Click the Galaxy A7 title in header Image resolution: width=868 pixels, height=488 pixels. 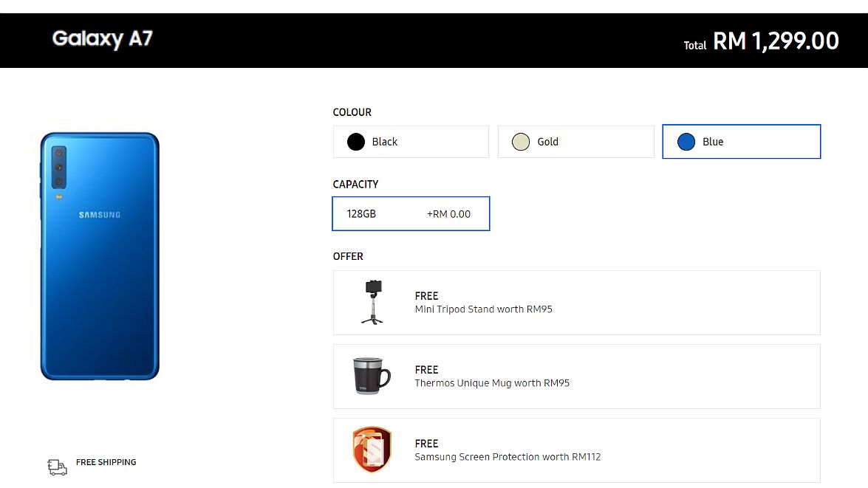click(x=102, y=38)
